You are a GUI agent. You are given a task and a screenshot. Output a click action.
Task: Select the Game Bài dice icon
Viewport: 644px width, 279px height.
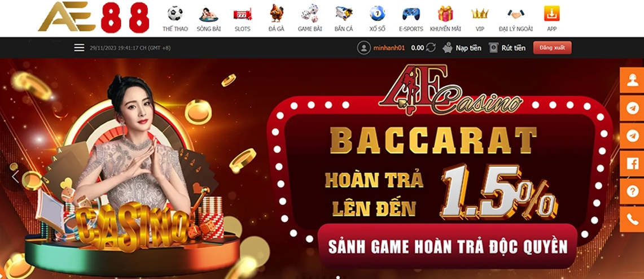[x=310, y=14]
